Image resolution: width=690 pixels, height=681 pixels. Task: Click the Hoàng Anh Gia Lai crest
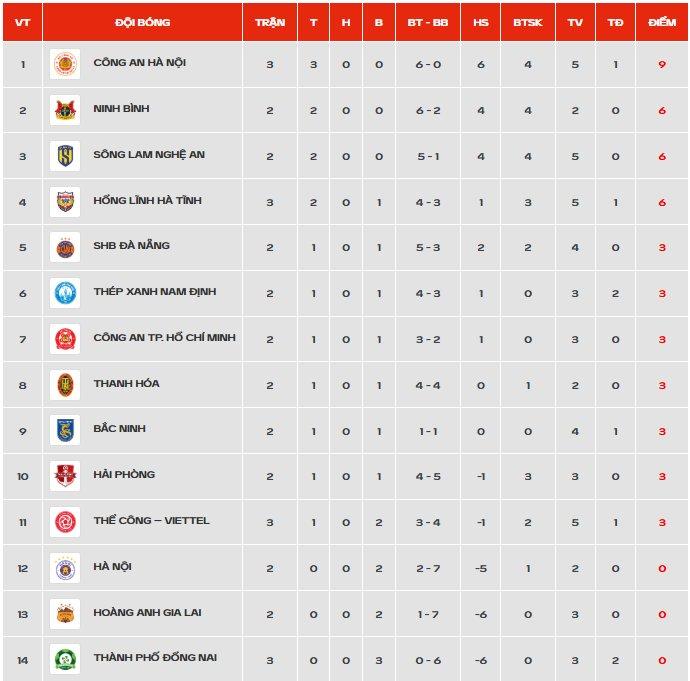[65, 614]
